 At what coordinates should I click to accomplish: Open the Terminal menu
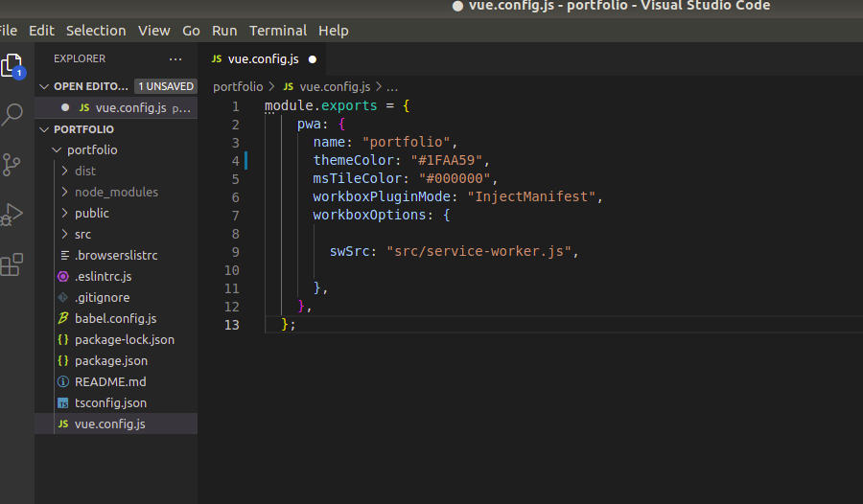(x=278, y=31)
